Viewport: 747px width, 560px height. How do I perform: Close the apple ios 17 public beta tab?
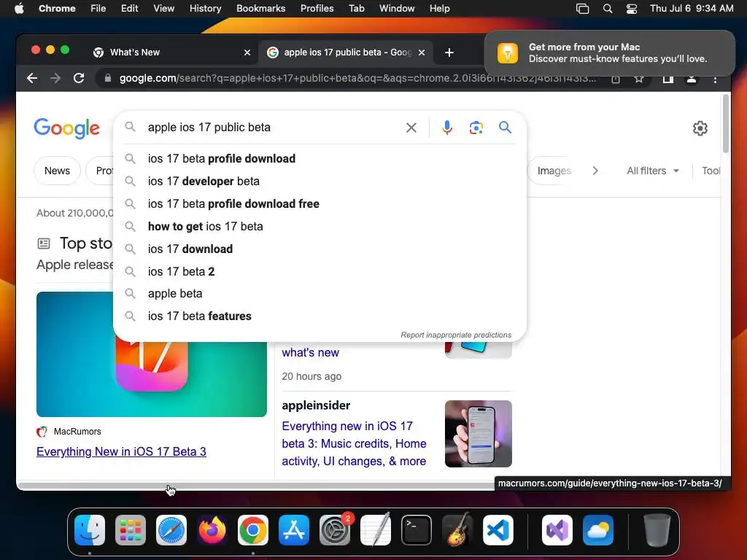point(421,52)
